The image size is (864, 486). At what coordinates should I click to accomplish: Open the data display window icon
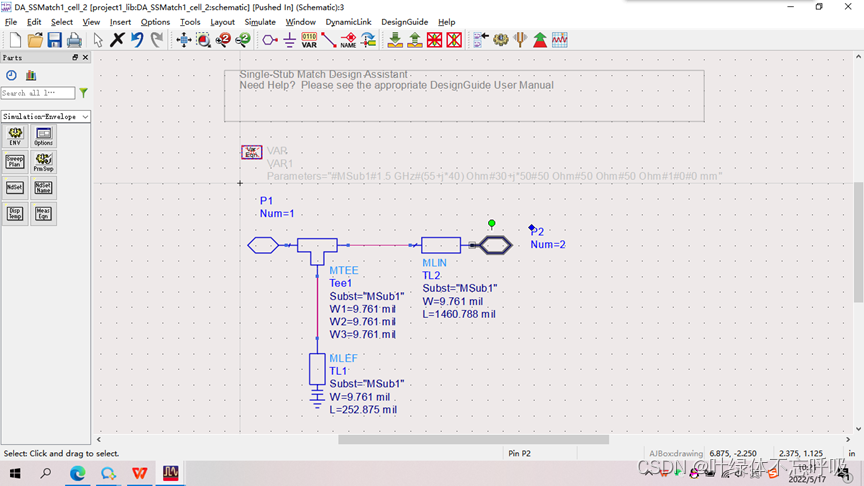pos(559,40)
